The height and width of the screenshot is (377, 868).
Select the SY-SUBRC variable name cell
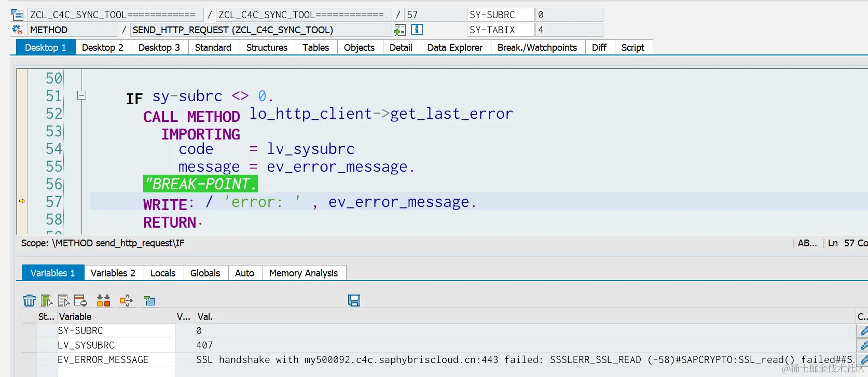[116, 331]
